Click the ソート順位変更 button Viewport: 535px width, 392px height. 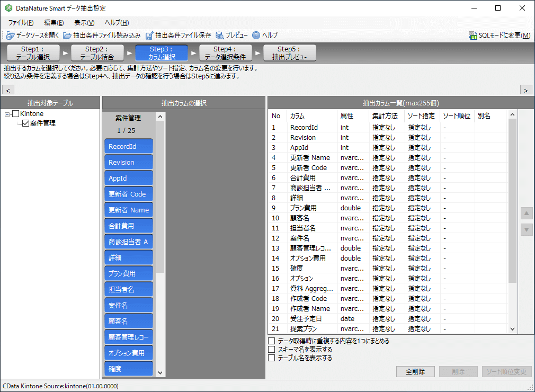[506, 371]
